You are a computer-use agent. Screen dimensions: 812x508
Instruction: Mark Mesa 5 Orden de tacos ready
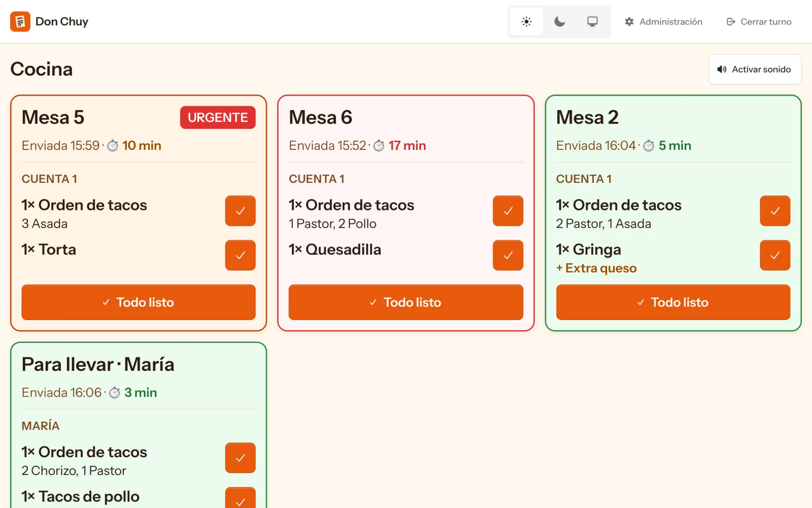tap(240, 211)
